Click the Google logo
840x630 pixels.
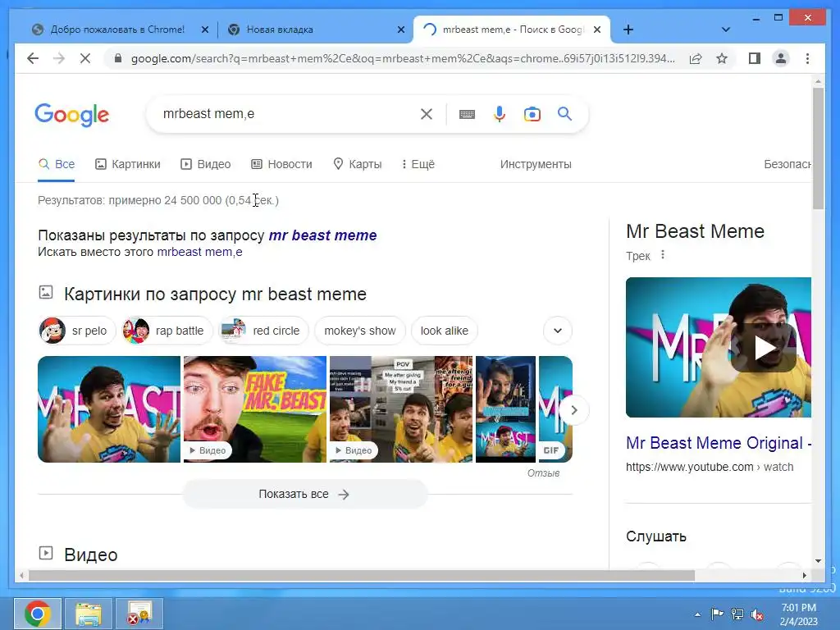tap(72, 115)
